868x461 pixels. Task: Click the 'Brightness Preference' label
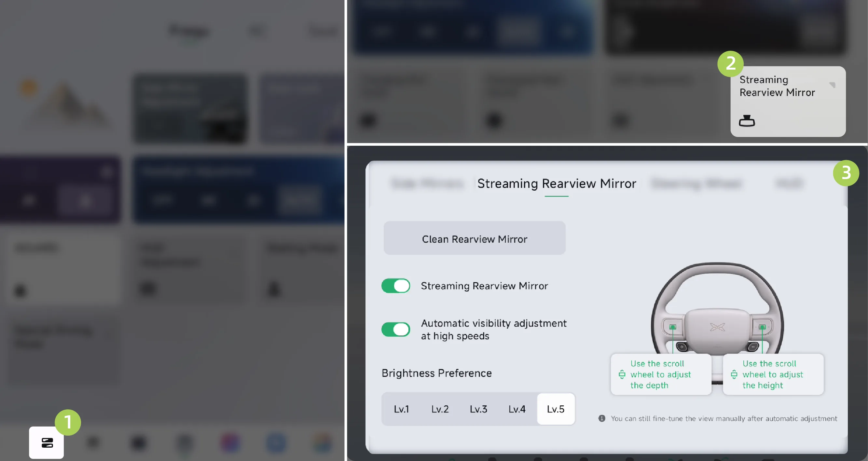pos(436,373)
